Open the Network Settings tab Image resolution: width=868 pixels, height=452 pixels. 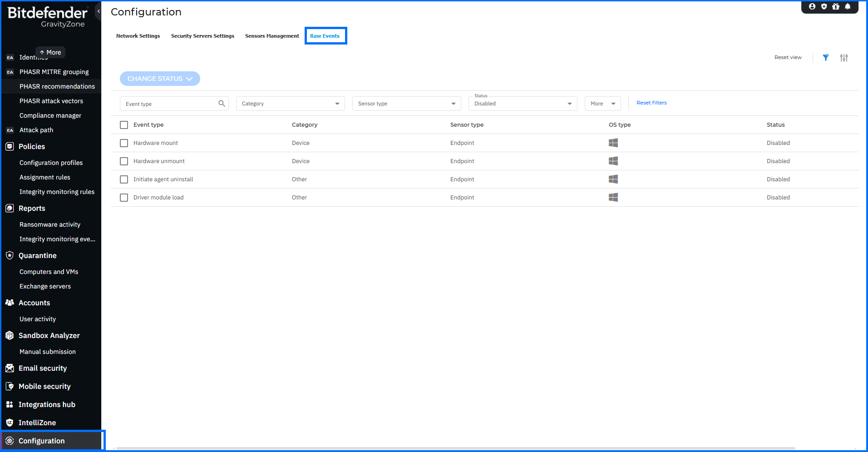138,36
